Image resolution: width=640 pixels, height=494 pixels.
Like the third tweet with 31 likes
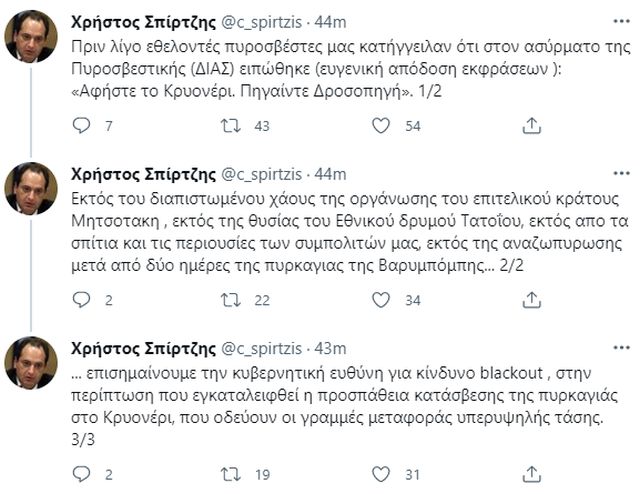pyautogui.click(x=380, y=473)
